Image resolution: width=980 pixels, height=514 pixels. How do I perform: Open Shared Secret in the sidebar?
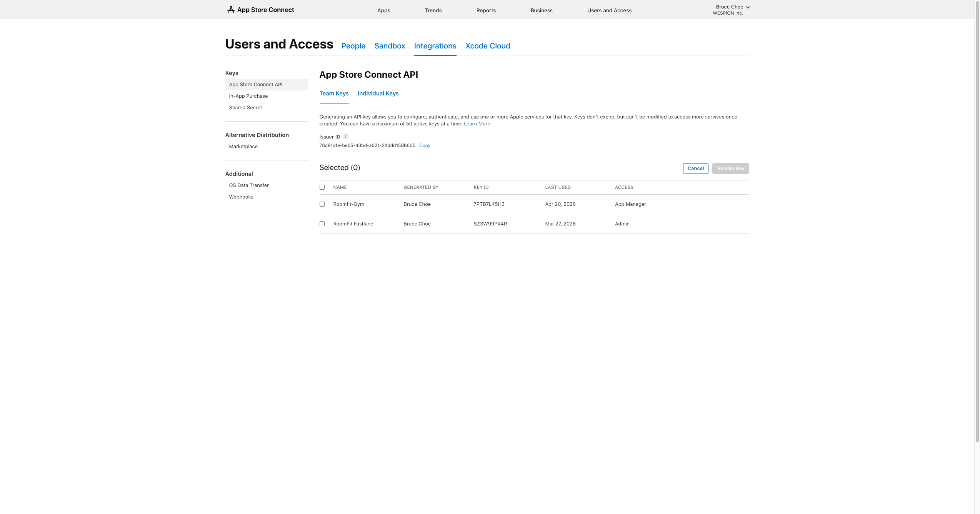[x=245, y=108]
